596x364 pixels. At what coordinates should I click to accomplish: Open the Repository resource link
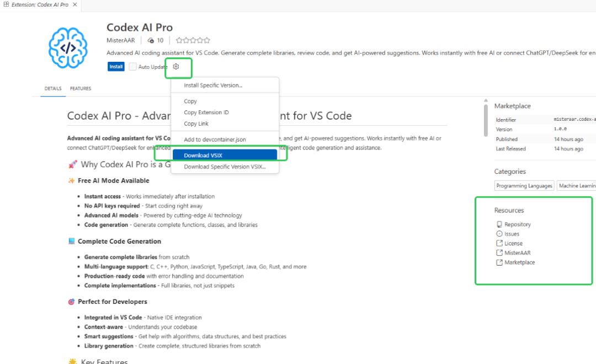coord(518,224)
